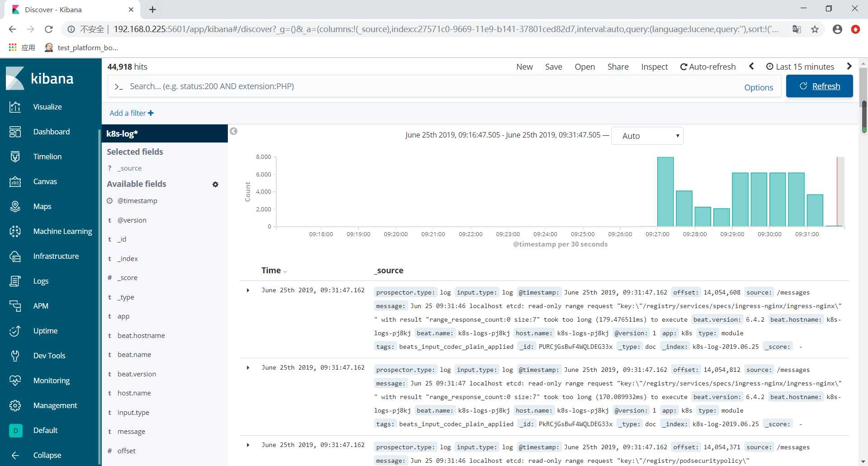Select the Default space avatar
This screenshot has height=466, width=868.
tap(15, 430)
